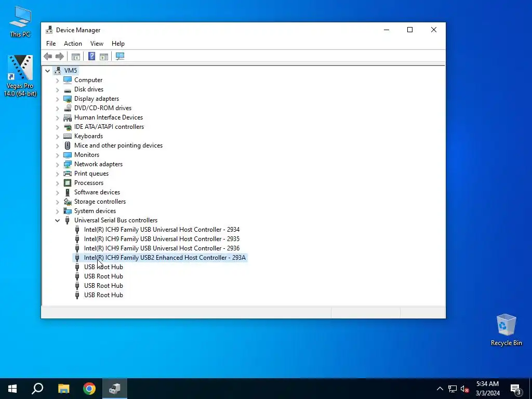Screen dimensions: 532x399
Task: Open the Help menu
Action: 118,44
